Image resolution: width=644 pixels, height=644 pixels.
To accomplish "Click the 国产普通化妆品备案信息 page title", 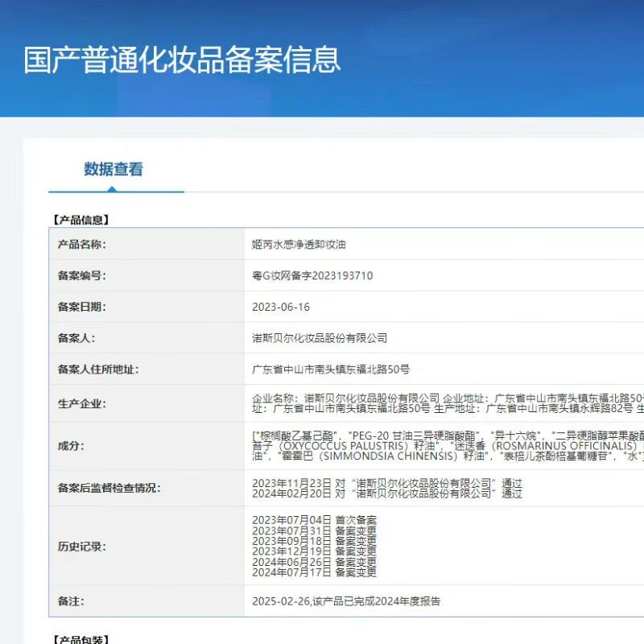I will pos(182,60).
